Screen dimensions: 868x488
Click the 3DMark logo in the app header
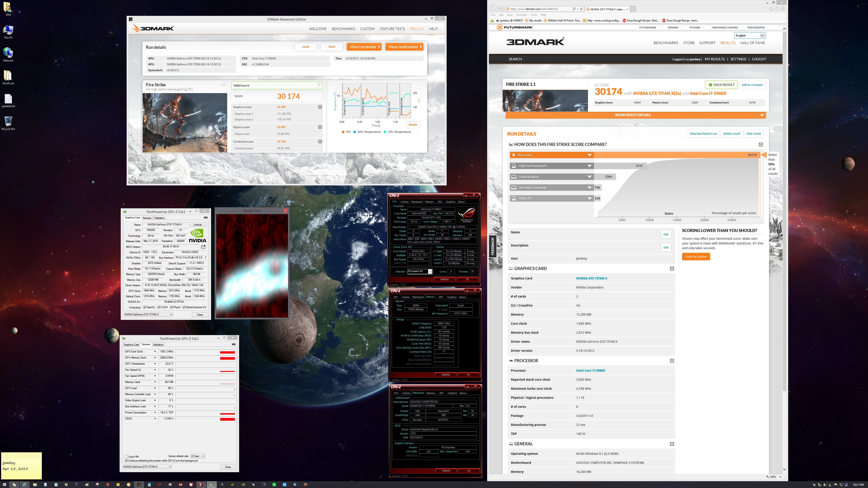pos(153,28)
